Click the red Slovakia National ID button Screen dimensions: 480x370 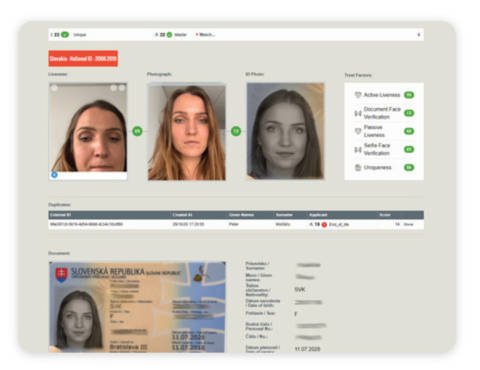tap(83, 59)
